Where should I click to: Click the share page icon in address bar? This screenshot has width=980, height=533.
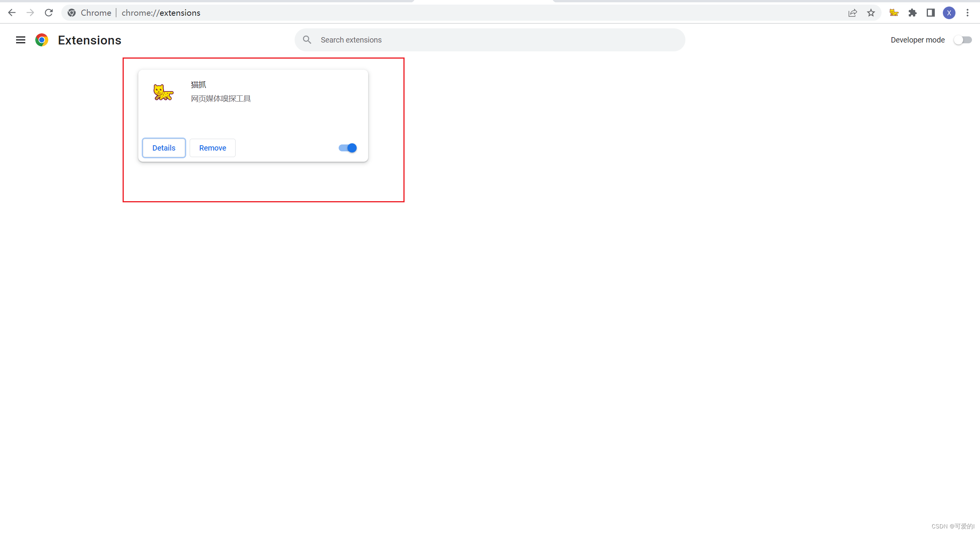point(852,13)
